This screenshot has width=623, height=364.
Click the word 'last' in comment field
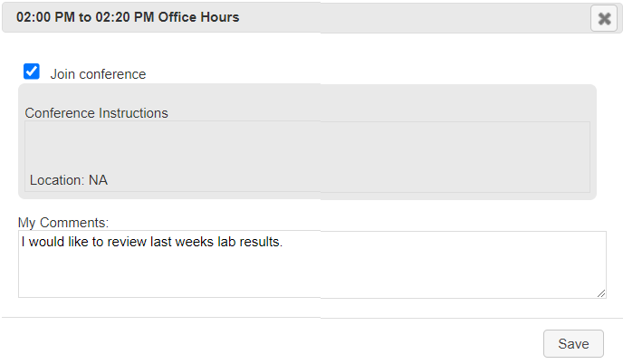click(x=162, y=242)
